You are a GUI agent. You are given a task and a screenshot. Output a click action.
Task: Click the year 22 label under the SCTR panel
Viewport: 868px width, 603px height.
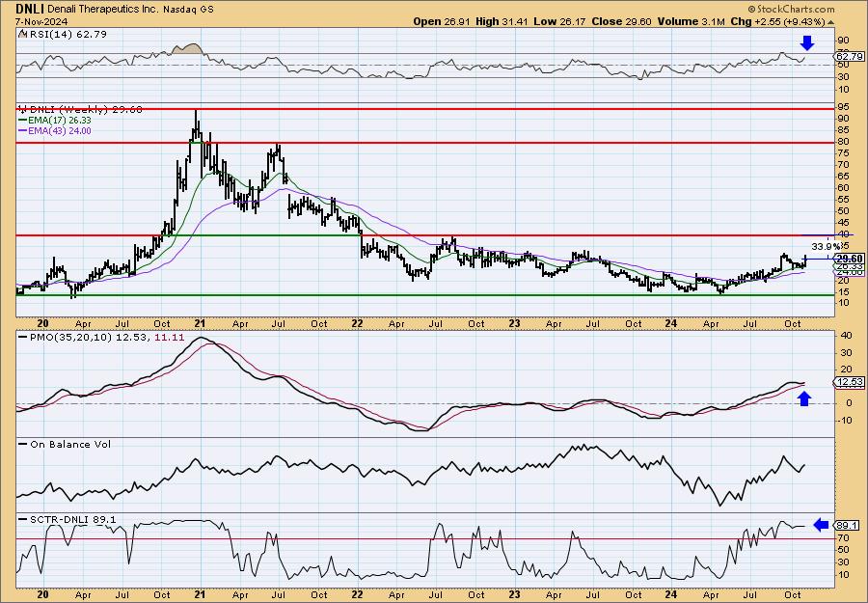358,594
